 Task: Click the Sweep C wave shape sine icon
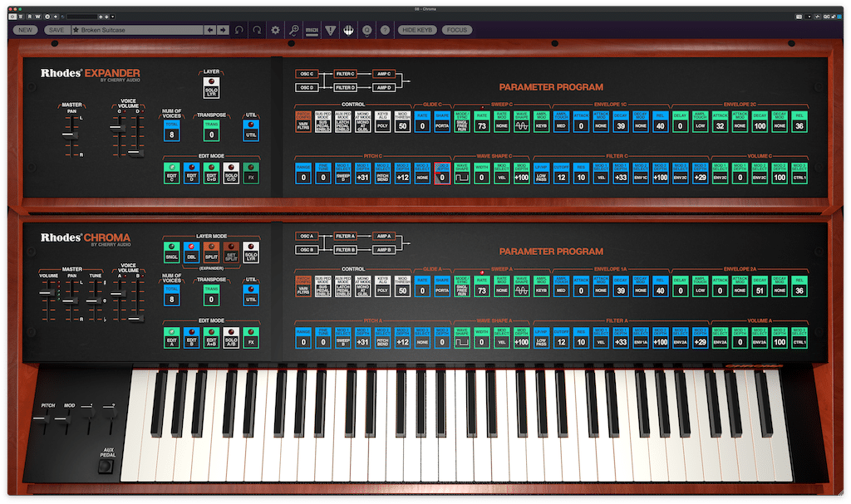(522, 125)
